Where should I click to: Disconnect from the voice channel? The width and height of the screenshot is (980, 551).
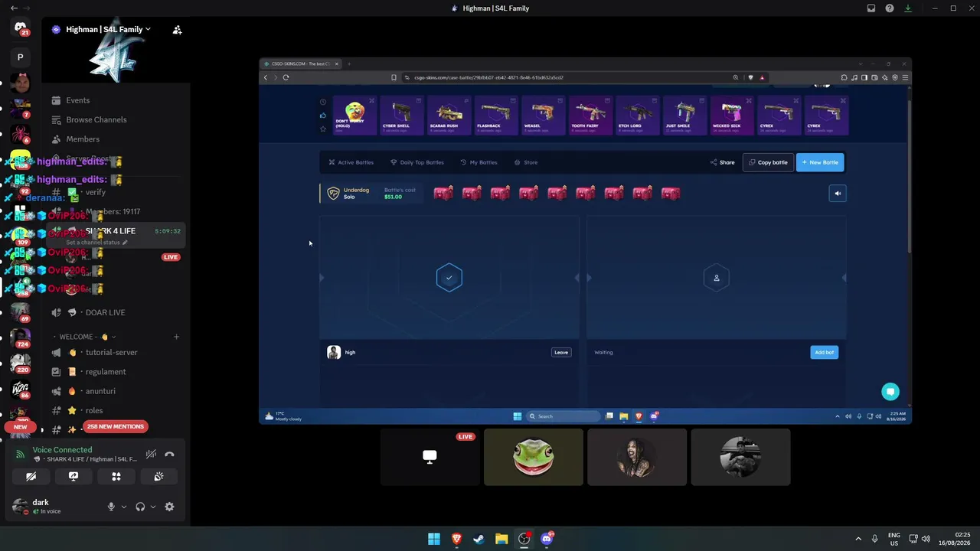coord(169,455)
